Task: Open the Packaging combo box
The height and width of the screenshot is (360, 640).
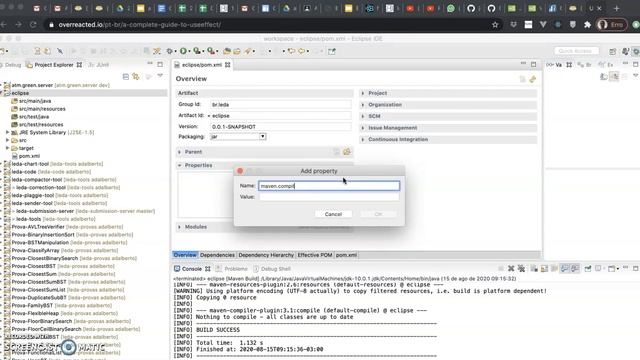Action: 238,137
